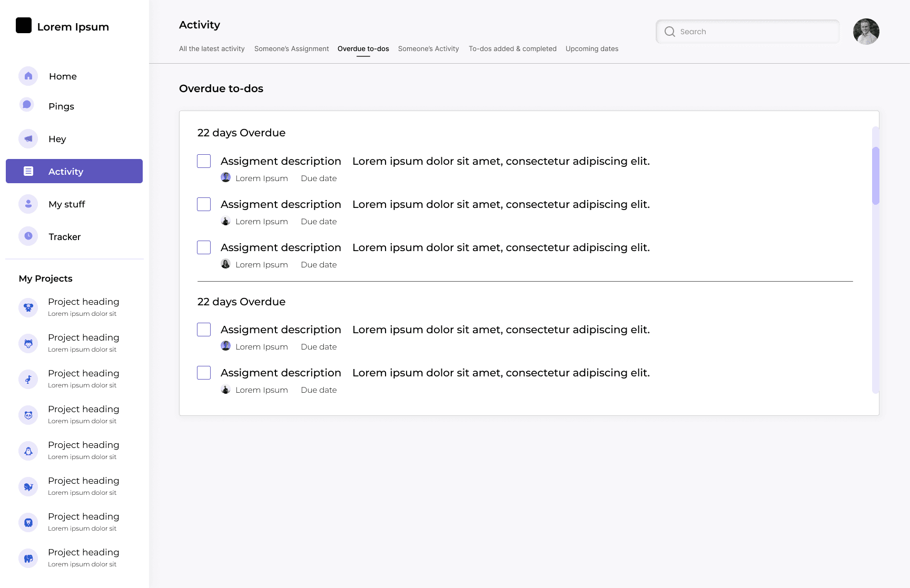Viewport: 910px width, 588px height.
Task: Click Due date on the third to-do
Action: tap(319, 265)
